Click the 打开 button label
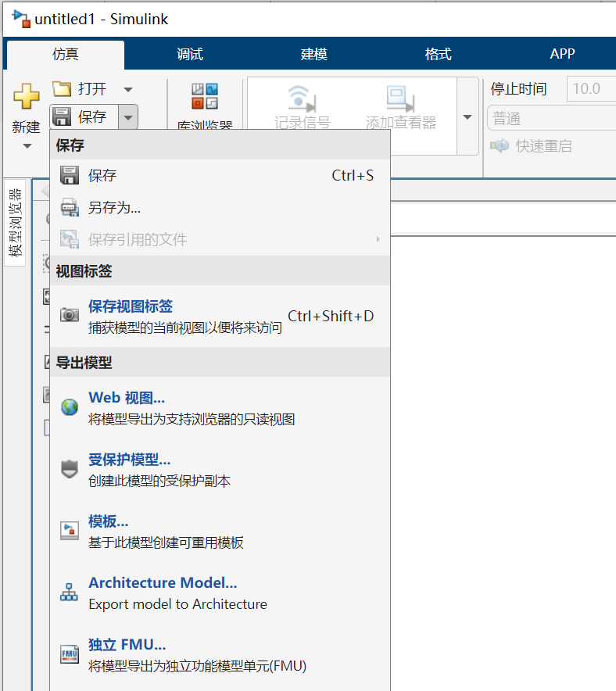This screenshot has height=691, width=616. pyautogui.click(x=92, y=89)
